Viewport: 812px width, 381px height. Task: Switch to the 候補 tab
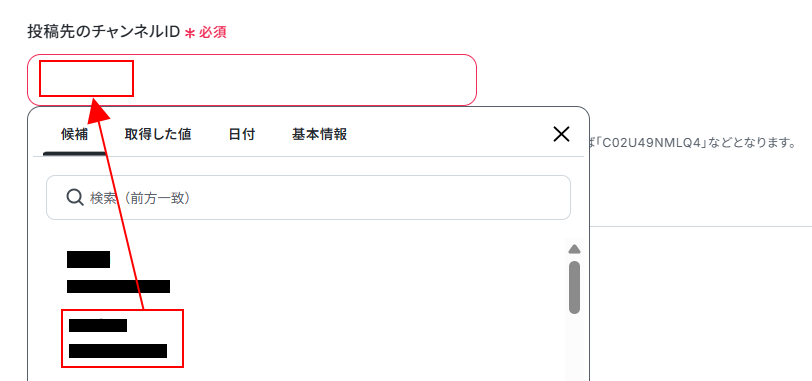pos(75,135)
